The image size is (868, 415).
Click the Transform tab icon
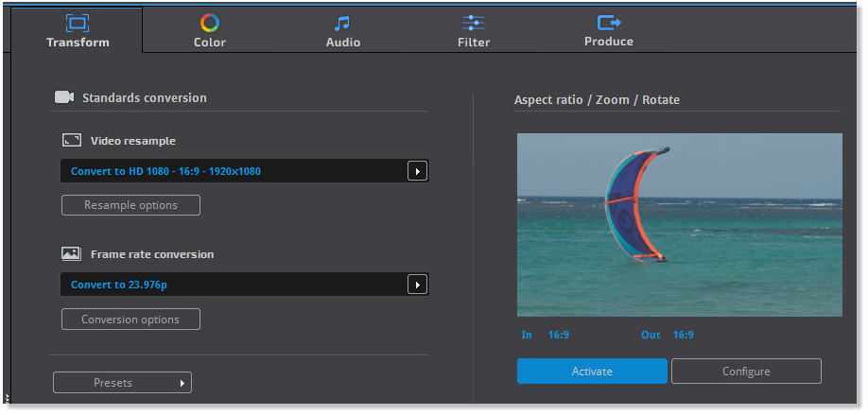pos(78,23)
